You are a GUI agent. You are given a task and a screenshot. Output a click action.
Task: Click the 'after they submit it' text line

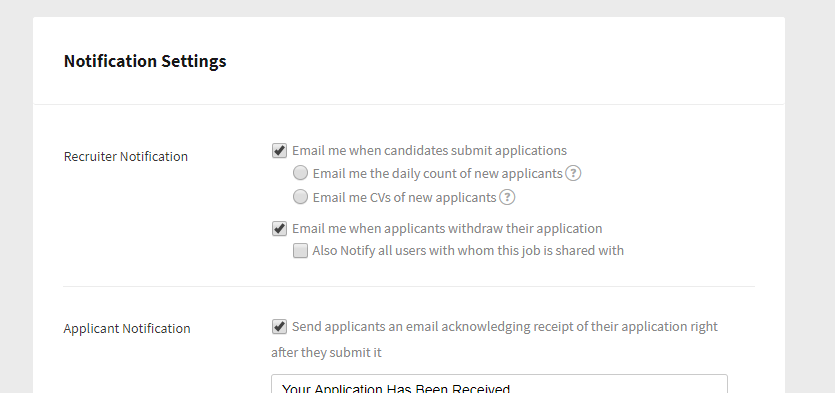click(x=326, y=353)
